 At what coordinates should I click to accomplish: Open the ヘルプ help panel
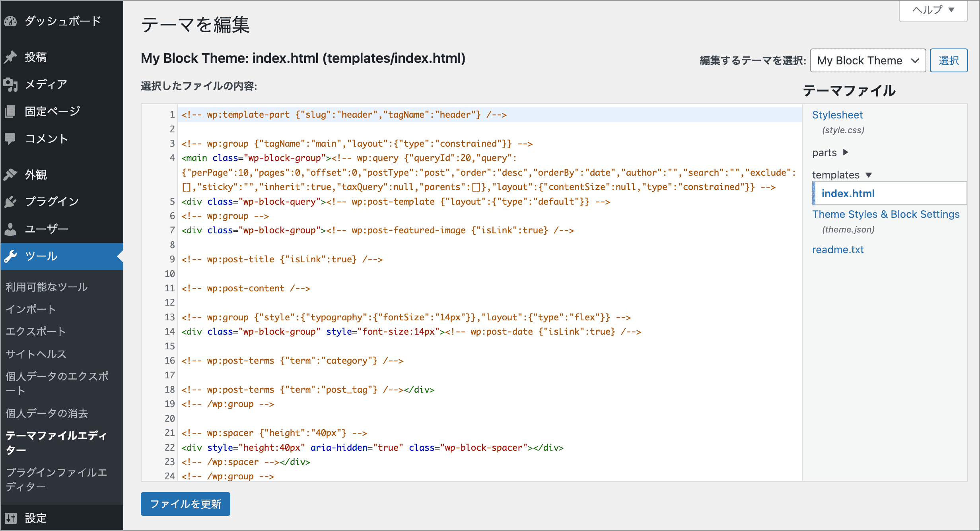point(933,10)
